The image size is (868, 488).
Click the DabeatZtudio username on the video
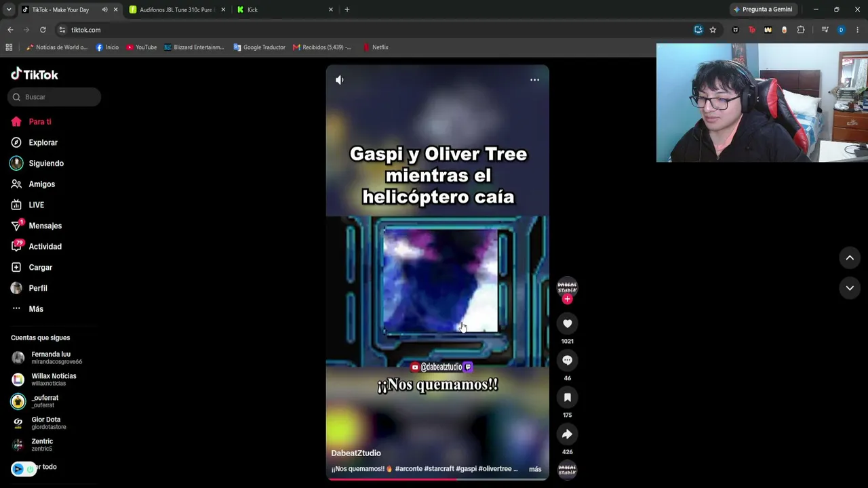coord(356,453)
